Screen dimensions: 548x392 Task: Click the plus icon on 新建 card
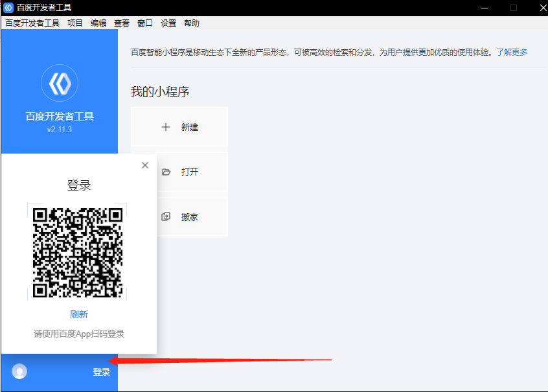pyautogui.click(x=166, y=127)
